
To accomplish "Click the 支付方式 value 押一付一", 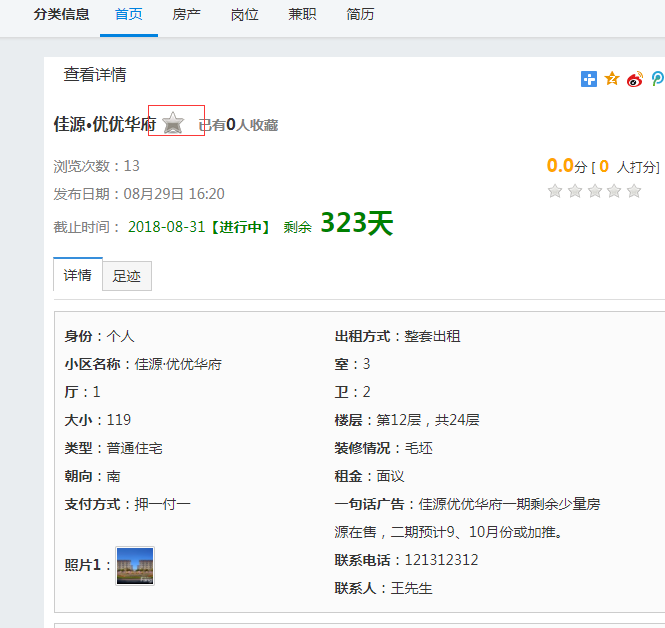I will [163, 504].
